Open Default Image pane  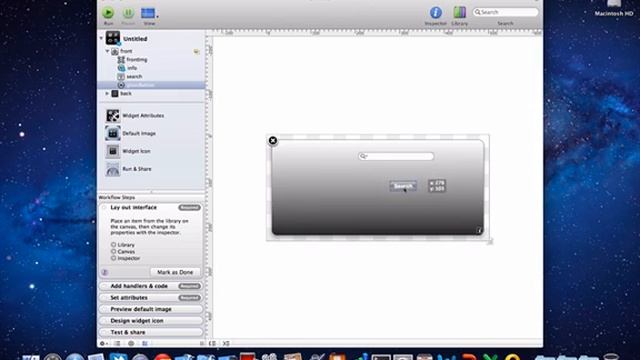(x=131, y=133)
